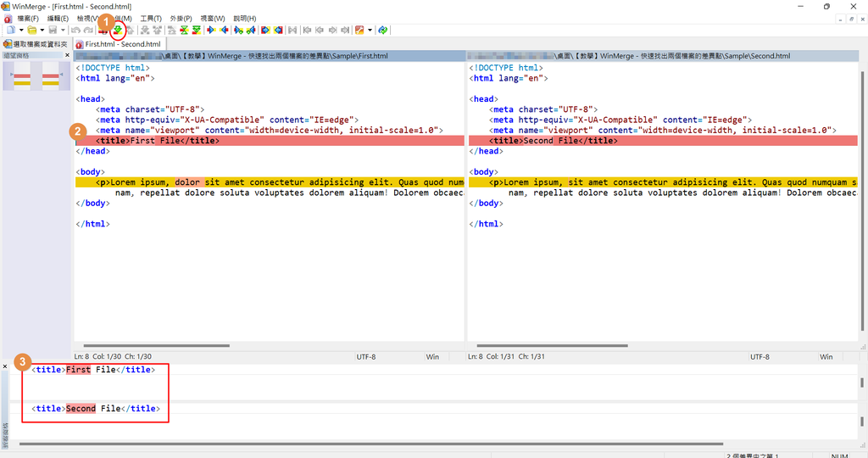
Task: Click the Redo toolbar icon
Action: click(87, 31)
